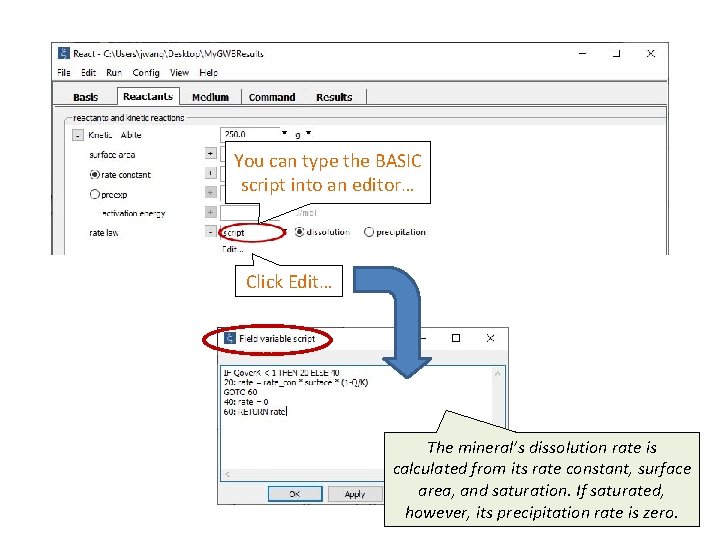The height and width of the screenshot is (540, 720).
Task: Click the script line starting 'IF QoverK'
Action: [281, 373]
